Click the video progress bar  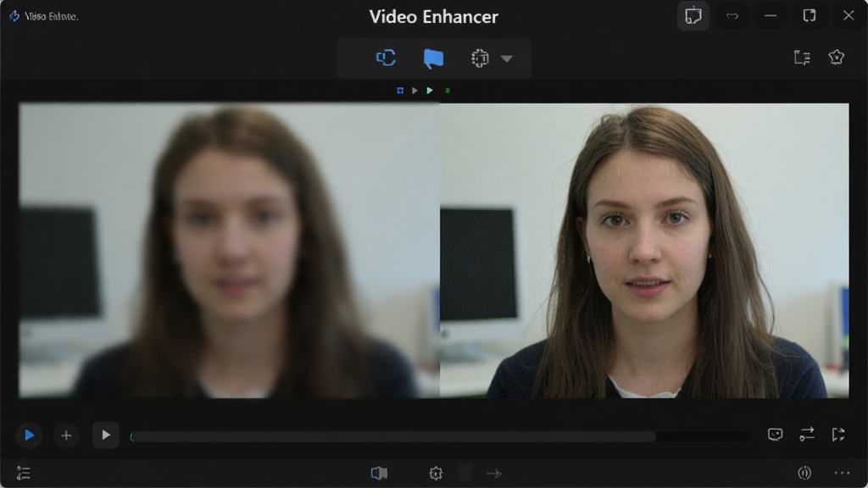441,436
